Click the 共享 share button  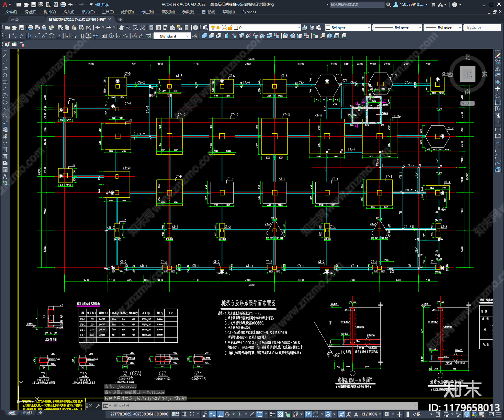102,4
